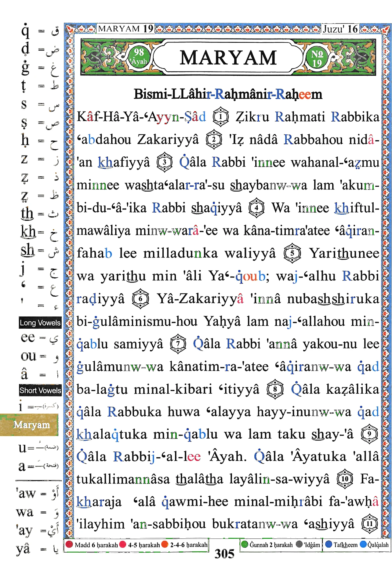392x577 pixels.
Task: Click the MARYAM title banner
Action: (x=228, y=57)
